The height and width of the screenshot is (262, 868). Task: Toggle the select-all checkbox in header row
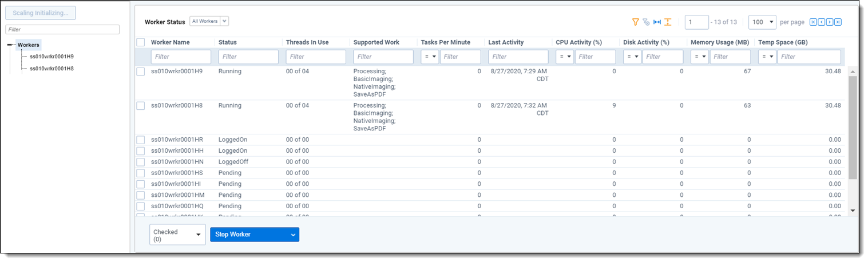tap(141, 42)
